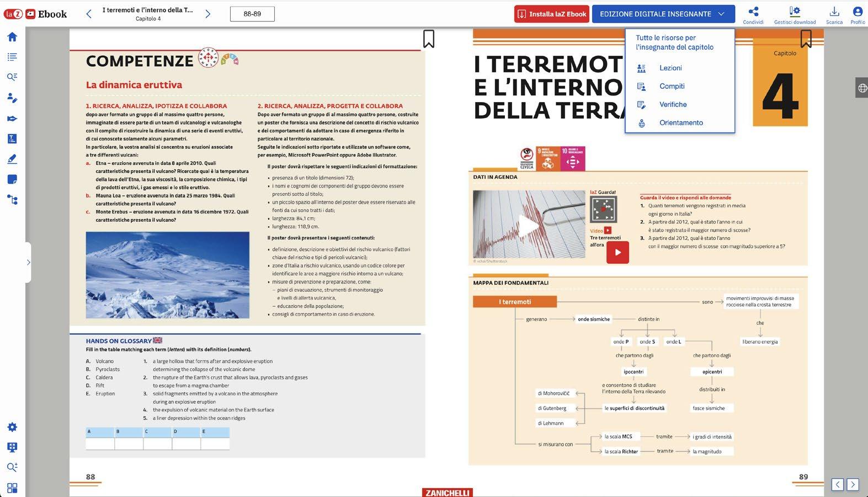The height and width of the screenshot is (497, 868).
Task: Start presentation mode with monitor icon
Action: tap(12, 447)
